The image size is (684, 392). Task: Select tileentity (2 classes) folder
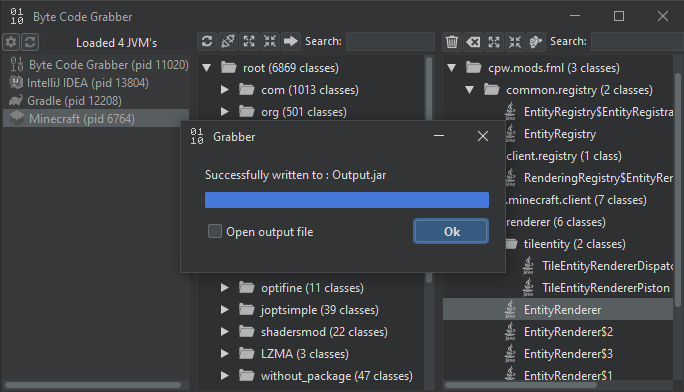pos(575,244)
